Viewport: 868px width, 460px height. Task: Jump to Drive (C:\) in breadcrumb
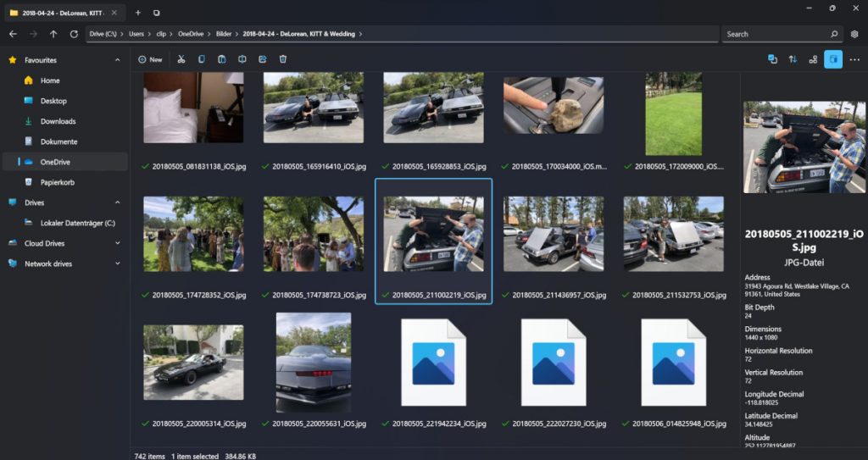click(103, 34)
